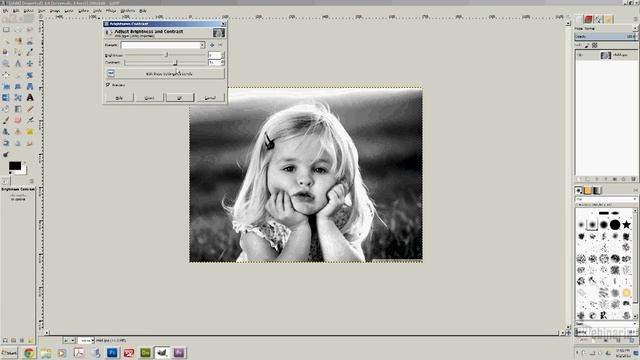Click OK in Brightness-Contrast dialog

pos(180,98)
